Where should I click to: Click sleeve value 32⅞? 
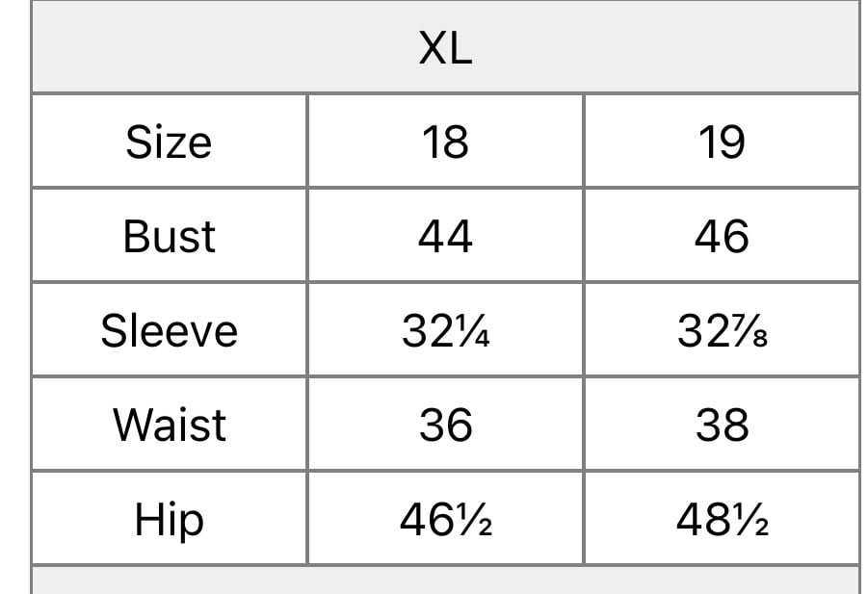(x=722, y=331)
